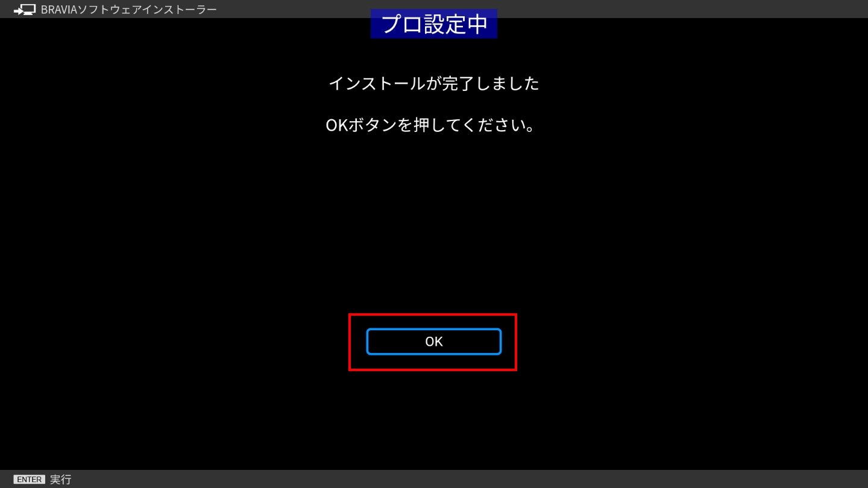Click the monitor shape in the title icon
Image resolution: width=868 pixels, height=488 pixels.
[29, 9]
